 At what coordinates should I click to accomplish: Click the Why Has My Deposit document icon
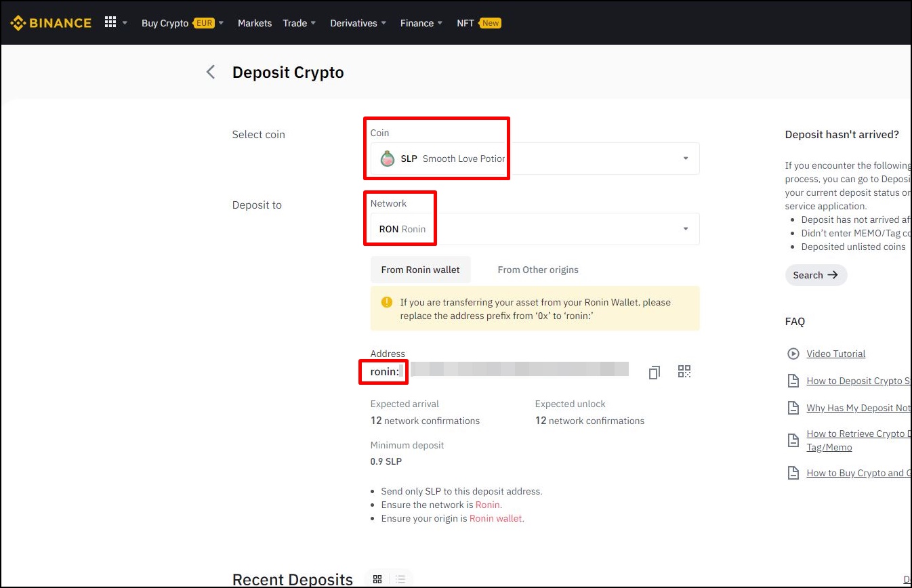tap(793, 408)
